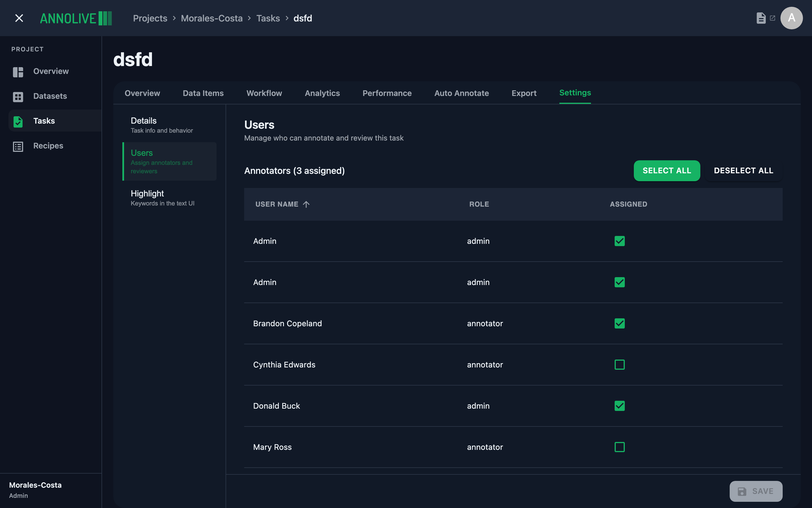The height and width of the screenshot is (508, 812).
Task: Click the dsfd breadcrumb
Action: pyautogui.click(x=303, y=18)
